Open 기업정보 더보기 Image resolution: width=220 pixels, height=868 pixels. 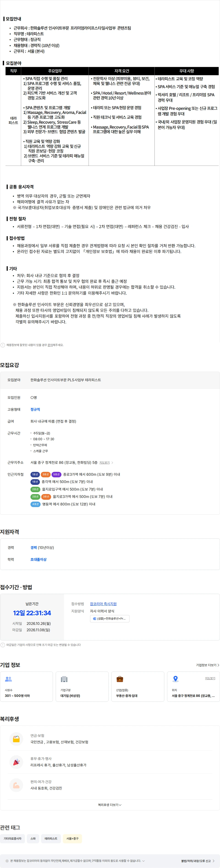click(x=208, y=665)
